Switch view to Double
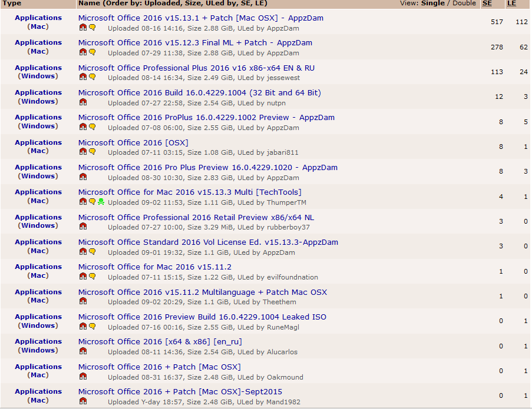This screenshot has height=409, width=532. tap(464, 3)
